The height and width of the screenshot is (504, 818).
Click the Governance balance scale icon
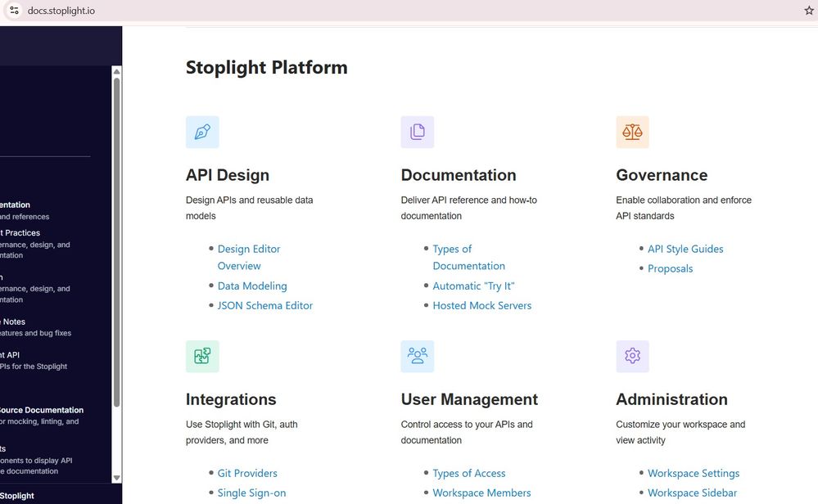(632, 132)
